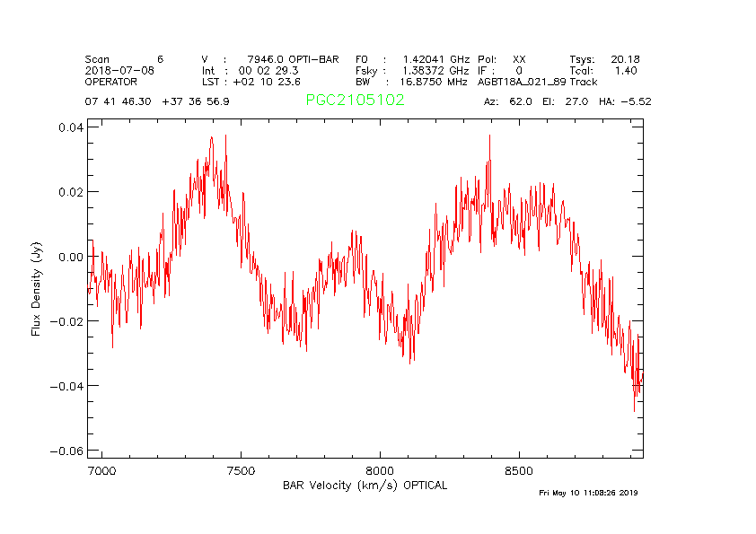The width and height of the screenshot is (756, 534).
Task: Click the BAR Velocity (km/s) OPTICAL axis label
Action: pyautogui.click(x=365, y=486)
